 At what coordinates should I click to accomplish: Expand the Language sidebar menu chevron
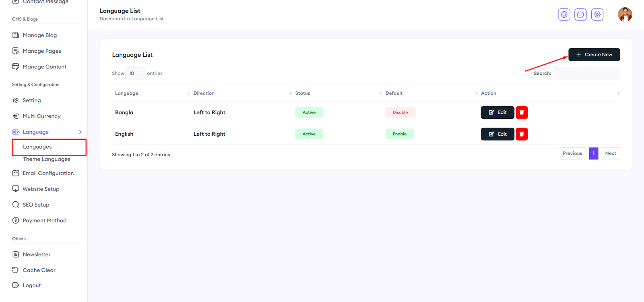tap(80, 132)
